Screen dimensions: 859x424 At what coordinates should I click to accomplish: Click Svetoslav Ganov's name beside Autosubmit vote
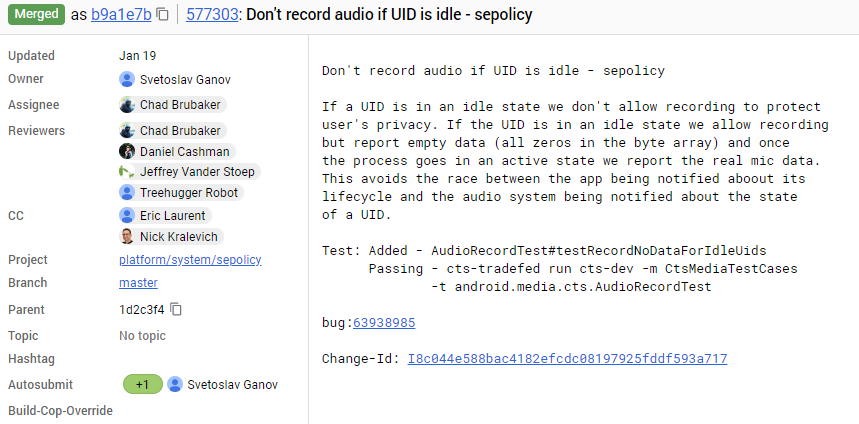[x=232, y=385]
